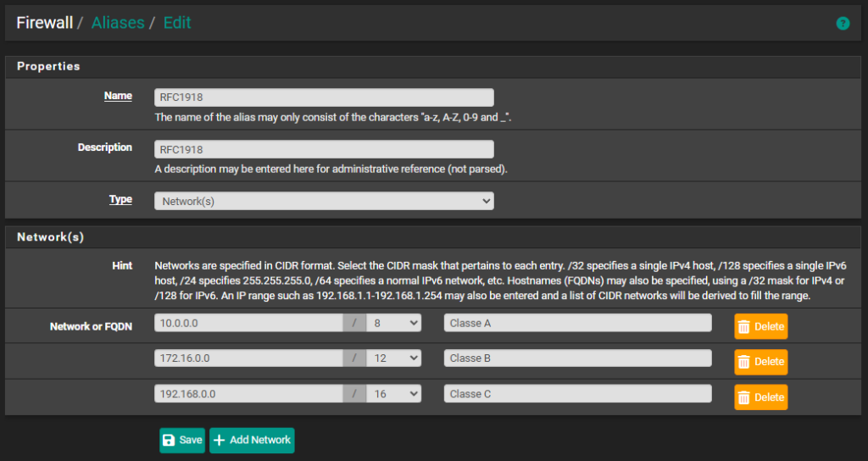Click the 172.16.0.0 network address field
This screenshot has width=868, height=461.
click(249, 358)
